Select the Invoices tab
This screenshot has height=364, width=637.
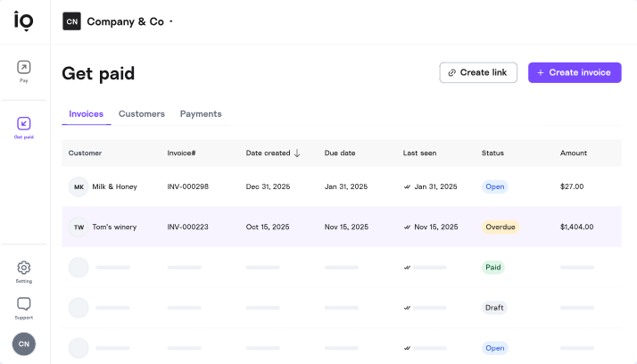pos(86,114)
